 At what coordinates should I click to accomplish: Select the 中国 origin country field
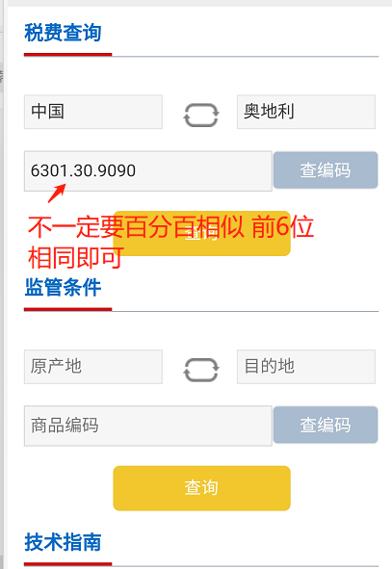93,112
